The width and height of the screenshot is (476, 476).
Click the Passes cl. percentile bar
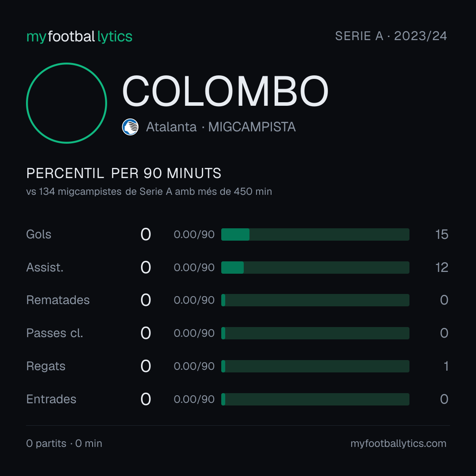pyautogui.click(x=315, y=333)
